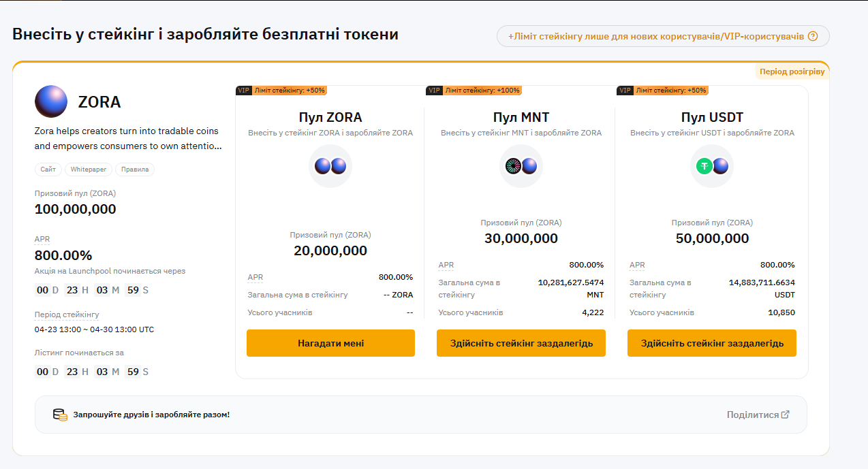868x469 pixels.
Task: Click the MNT pool coin pair icon
Action: [x=521, y=166]
